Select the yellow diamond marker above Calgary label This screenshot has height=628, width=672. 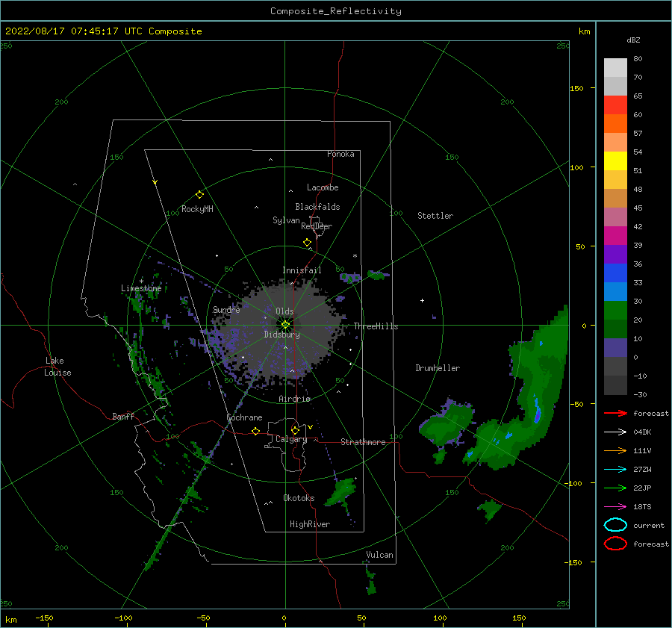click(x=295, y=430)
